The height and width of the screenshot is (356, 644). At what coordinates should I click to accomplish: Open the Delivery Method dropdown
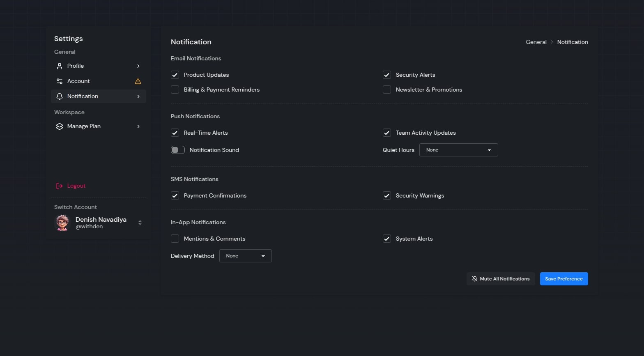click(245, 256)
